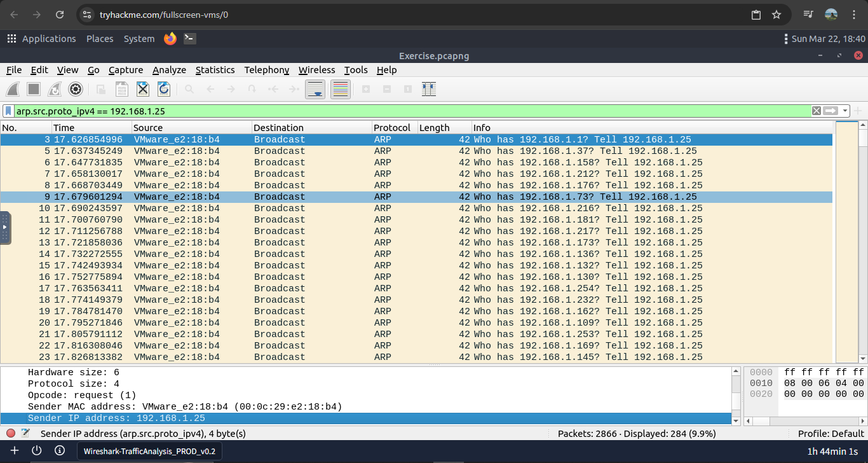Launch Firefox from the top panel
This screenshot has height=463, width=868.
170,39
